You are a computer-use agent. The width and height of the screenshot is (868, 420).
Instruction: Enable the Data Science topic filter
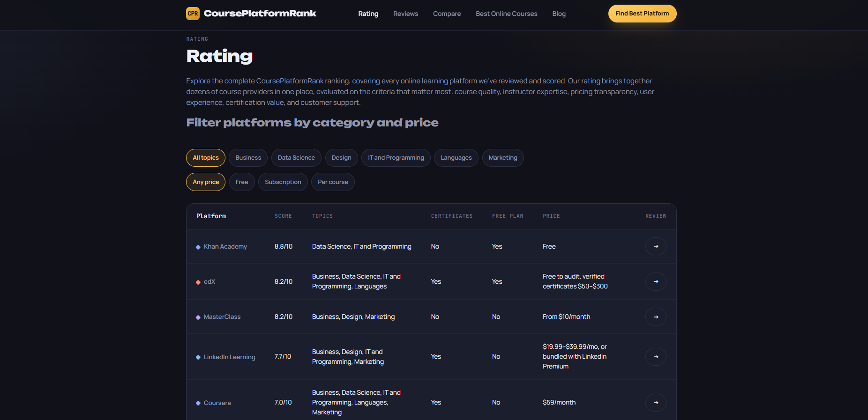(296, 158)
